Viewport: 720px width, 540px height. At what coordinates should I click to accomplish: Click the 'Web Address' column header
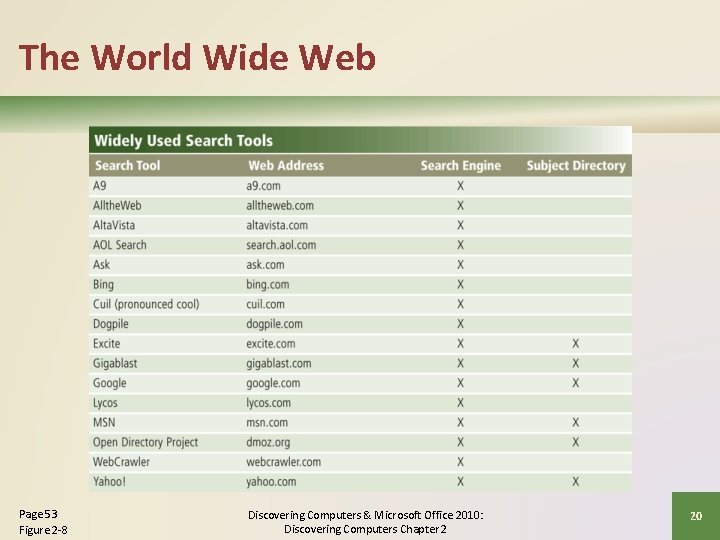click(x=286, y=165)
